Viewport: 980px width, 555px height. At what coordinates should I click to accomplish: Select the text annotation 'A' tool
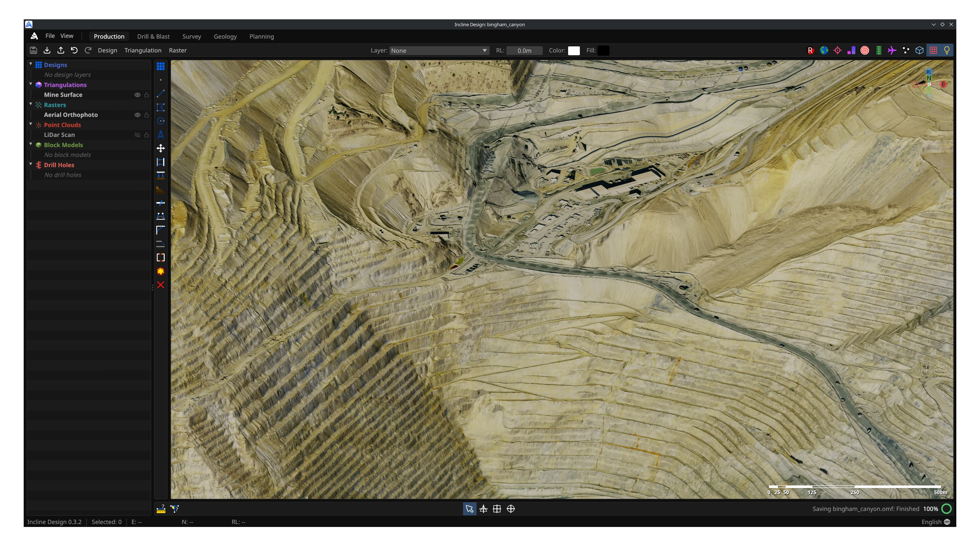pos(161,134)
